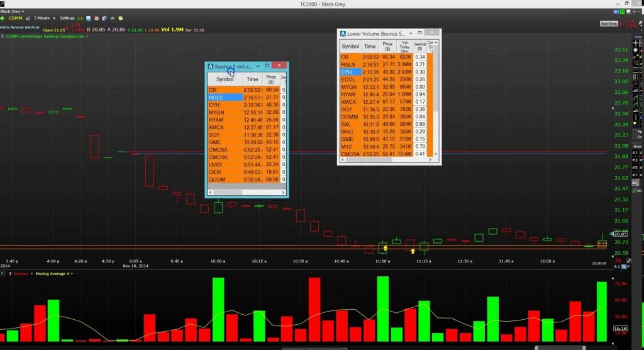Click the fx formula indicator icon
The image size is (644, 350).
[x=112, y=18]
